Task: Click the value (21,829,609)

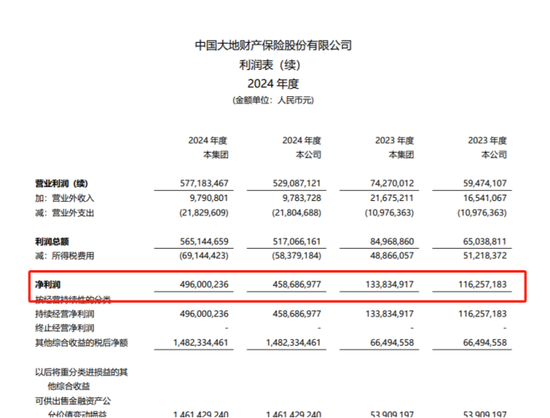Action: (x=204, y=213)
